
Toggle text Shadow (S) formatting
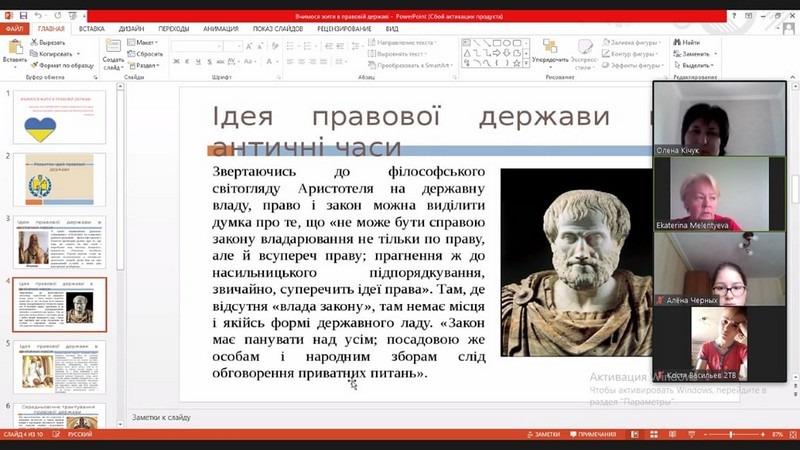click(x=210, y=62)
